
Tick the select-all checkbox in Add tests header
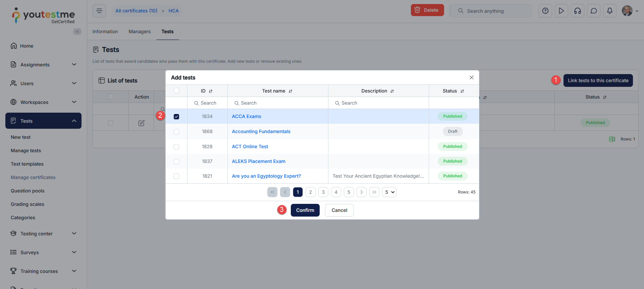coord(176,91)
